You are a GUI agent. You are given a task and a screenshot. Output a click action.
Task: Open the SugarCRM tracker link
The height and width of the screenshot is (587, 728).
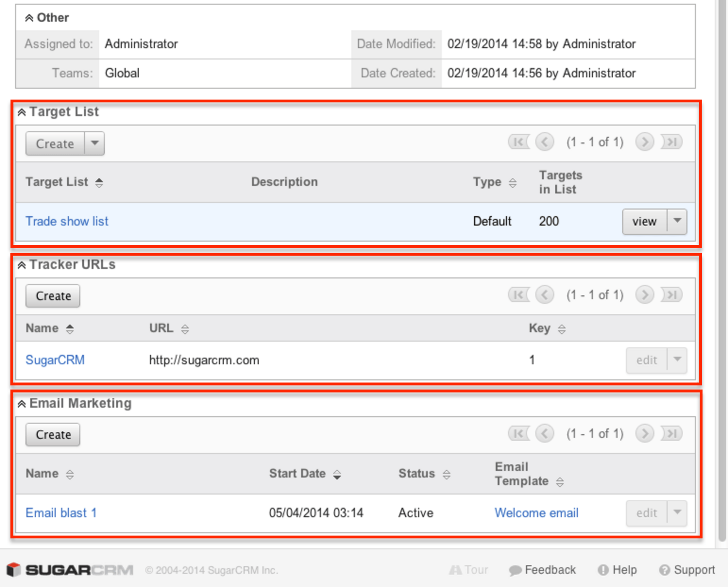point(55,360)
